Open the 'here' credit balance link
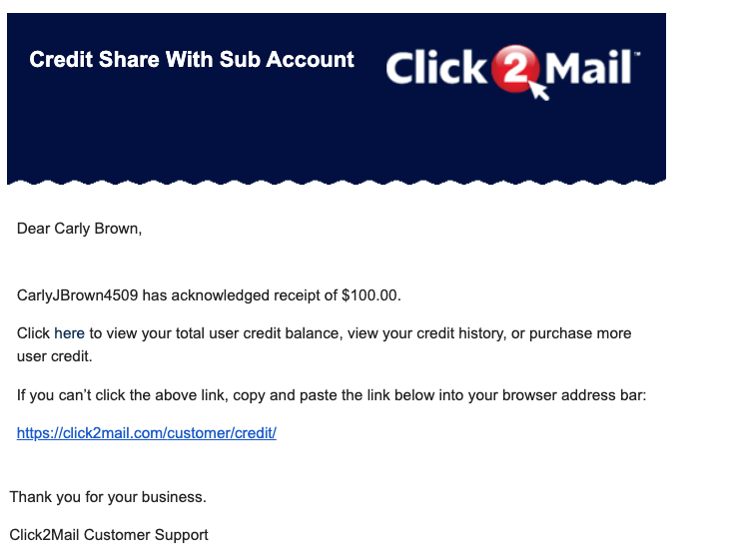The image size is (731, 560). [x=70, y=333]
